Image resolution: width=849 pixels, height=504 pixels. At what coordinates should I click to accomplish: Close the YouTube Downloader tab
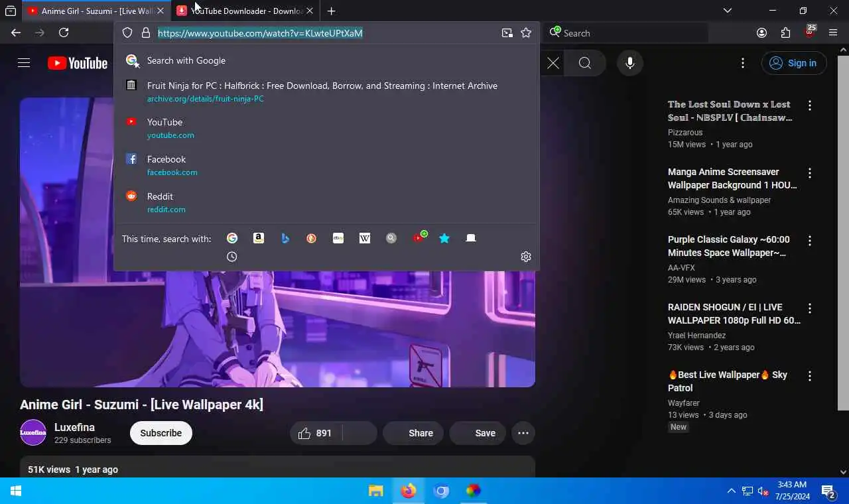click(x=309, y=11)
